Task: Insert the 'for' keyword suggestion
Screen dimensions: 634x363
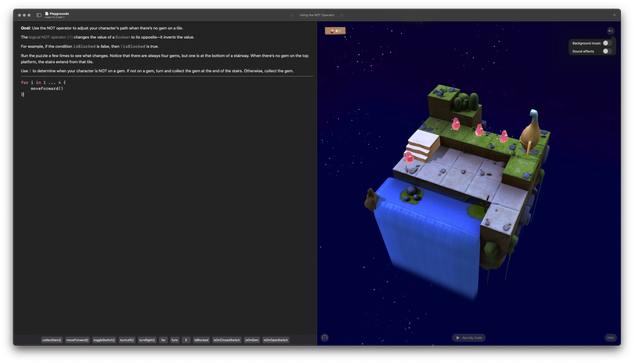Action: 163,340
